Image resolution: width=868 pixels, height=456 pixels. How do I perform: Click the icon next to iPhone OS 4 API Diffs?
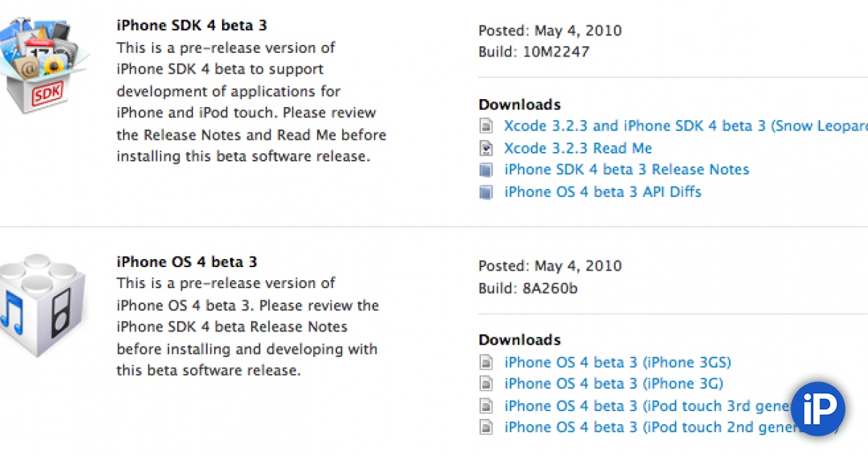[487, 192]
